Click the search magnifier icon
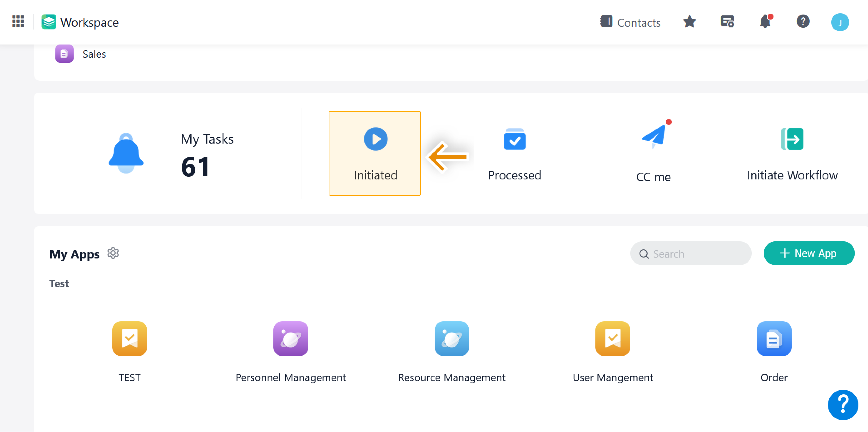Viewport: 868px width, 432px height. point(644,254)
